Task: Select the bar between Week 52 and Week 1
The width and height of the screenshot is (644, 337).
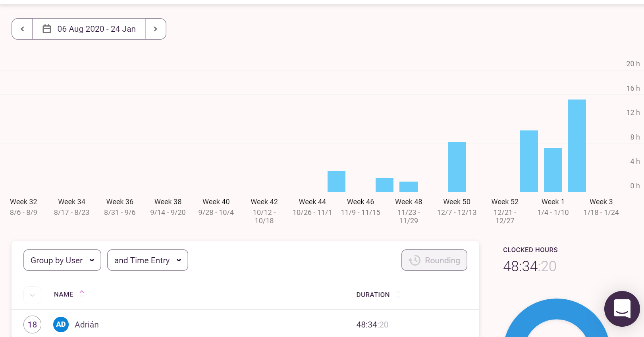Action: click(x=529, y=161)
